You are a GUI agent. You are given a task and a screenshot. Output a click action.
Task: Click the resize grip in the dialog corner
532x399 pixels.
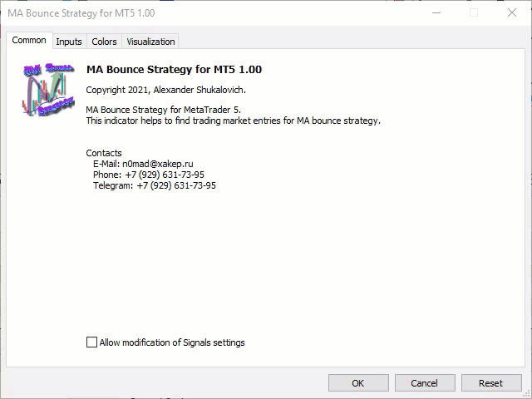click(x=527, y=394)
